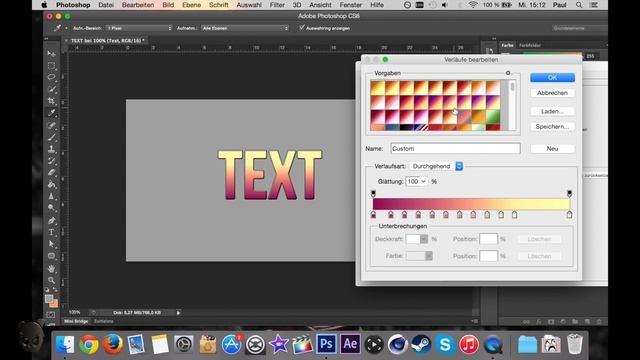Select the Type tool
Image resolution: width=640 pixels, height=360 pixels.
click(x=51, y=233)
